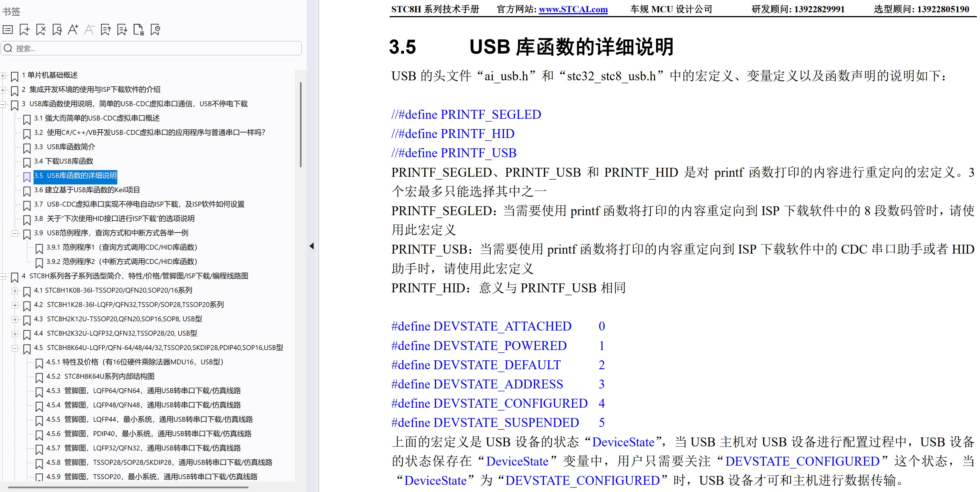Click the #define DEVSTATE_ADDRESS line
Screen dimensions: 980x492
[x=498, y=384]
